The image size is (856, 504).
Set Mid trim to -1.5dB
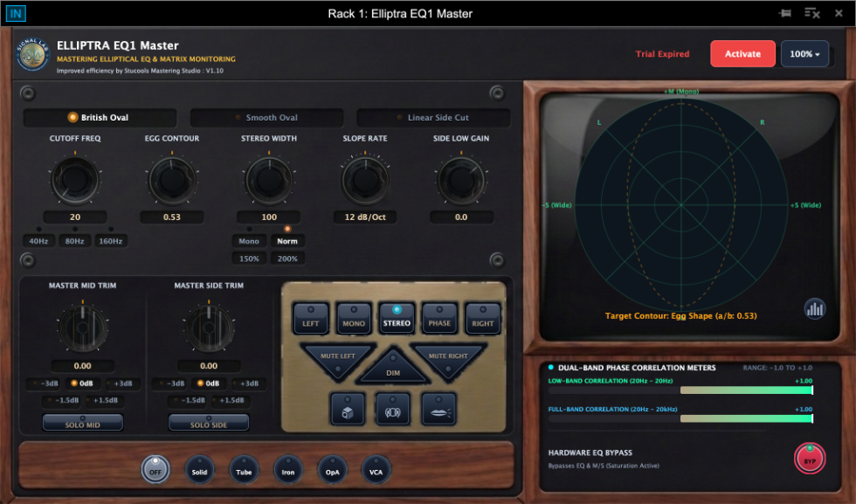(62, 400)
